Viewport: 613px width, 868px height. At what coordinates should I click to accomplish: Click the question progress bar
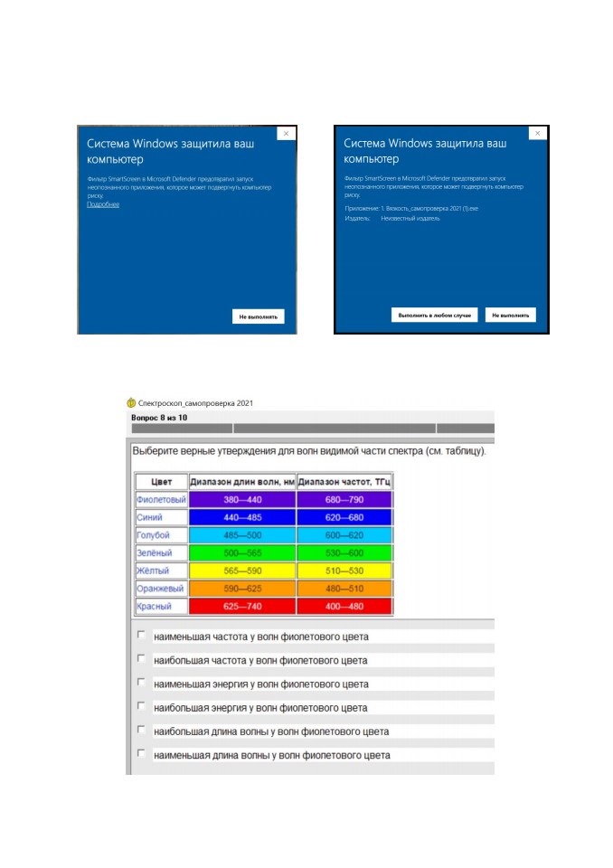click(312, 428)
